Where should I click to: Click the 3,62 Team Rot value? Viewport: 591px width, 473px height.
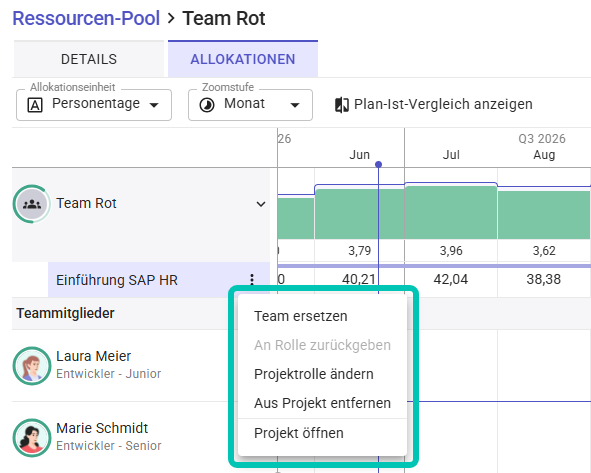pyautogui.click(x=544, y=251)
